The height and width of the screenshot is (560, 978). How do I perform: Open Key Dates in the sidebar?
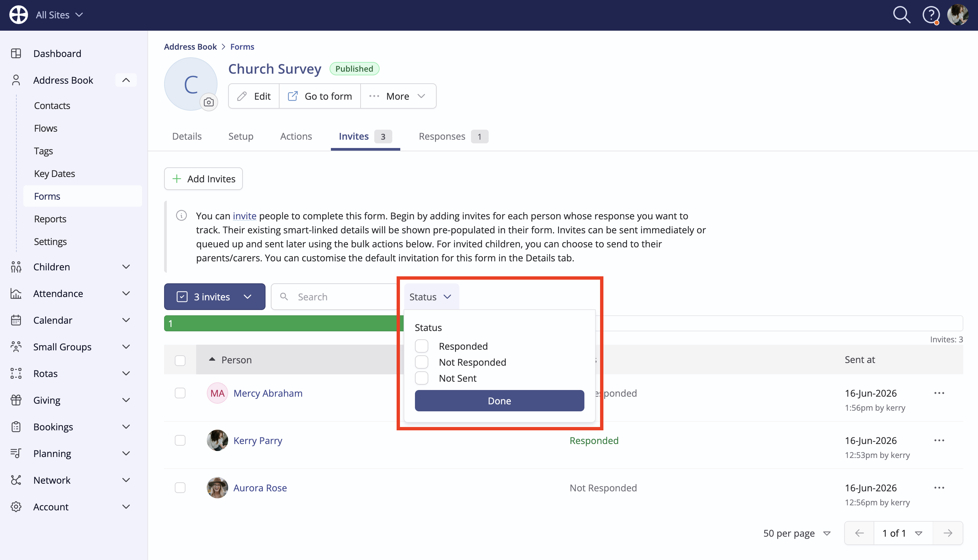(54, 173)
